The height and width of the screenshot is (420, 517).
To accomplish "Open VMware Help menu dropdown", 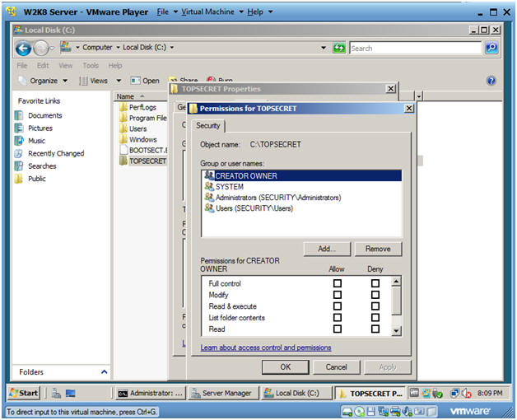I will tap(260, 12).
